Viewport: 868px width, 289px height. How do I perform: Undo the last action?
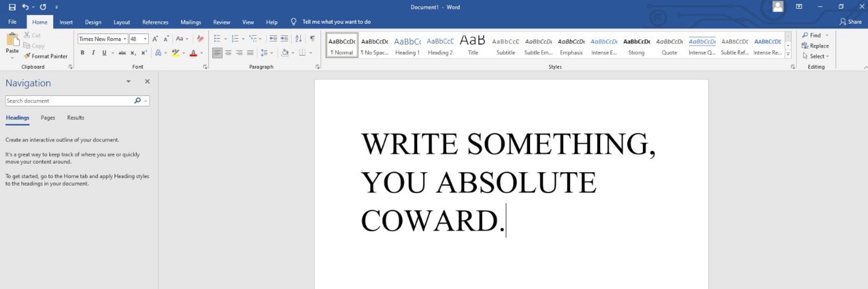(x=25, y=7)
